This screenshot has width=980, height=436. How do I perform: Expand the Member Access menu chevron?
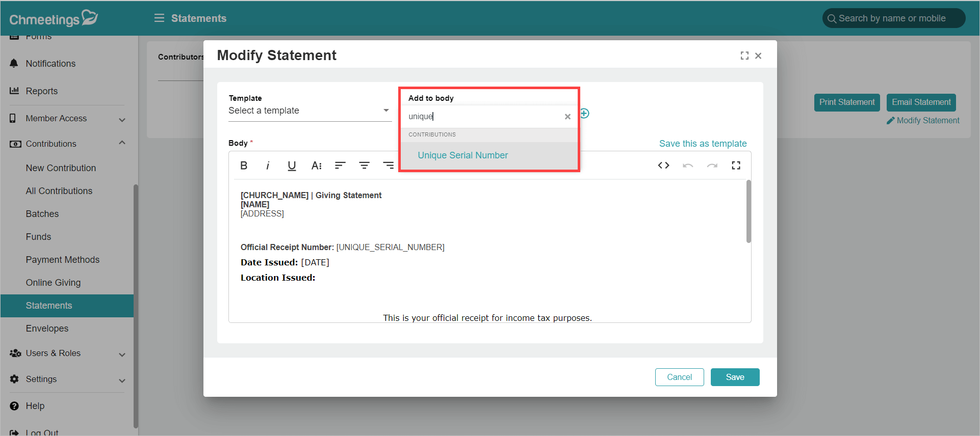tap(122, 120)
